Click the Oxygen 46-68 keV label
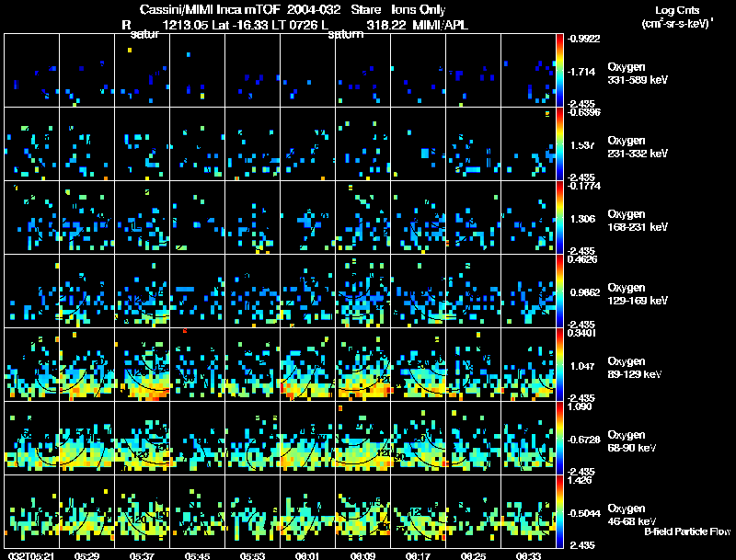Viewport: 736px width, 560px height. [x=632, y=515]
